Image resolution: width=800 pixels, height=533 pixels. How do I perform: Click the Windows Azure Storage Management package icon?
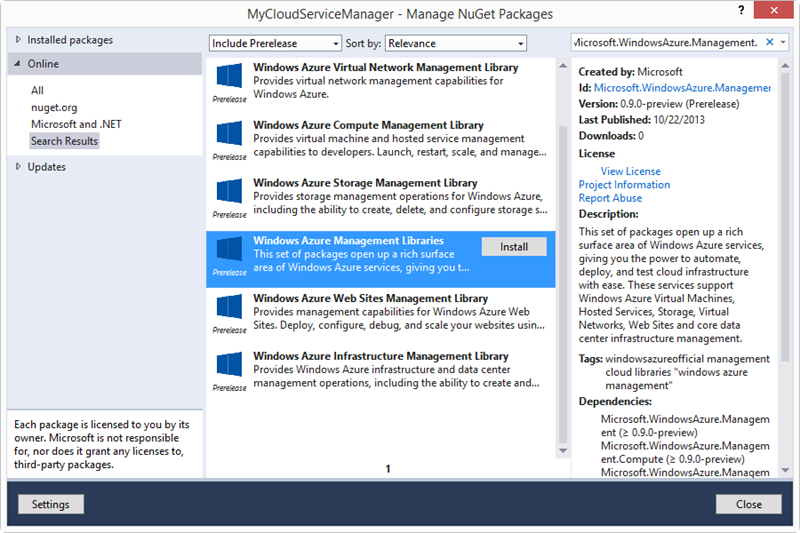(x=229, y=191)
